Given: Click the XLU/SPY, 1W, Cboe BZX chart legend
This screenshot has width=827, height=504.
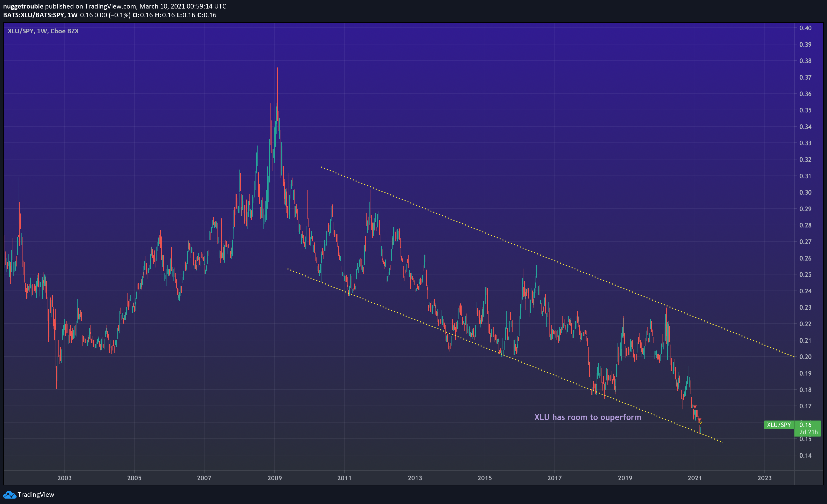Looking at the screenshot, I should [43, 31].
